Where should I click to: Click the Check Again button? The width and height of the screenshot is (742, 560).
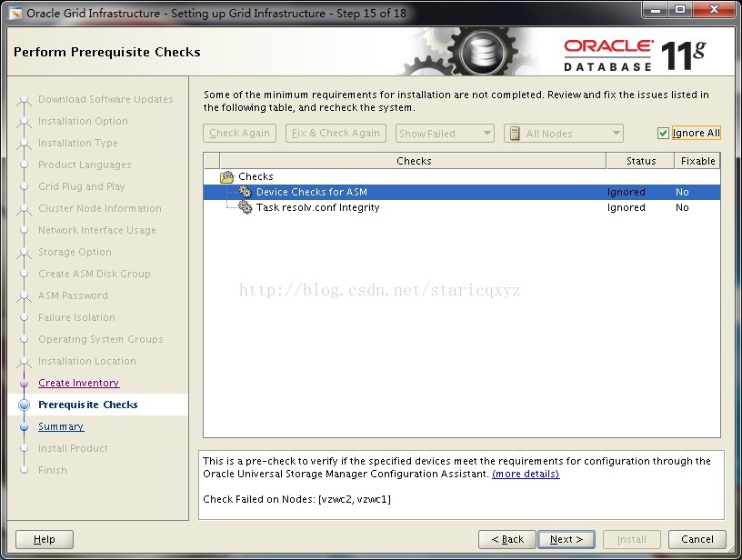point(239,134)
